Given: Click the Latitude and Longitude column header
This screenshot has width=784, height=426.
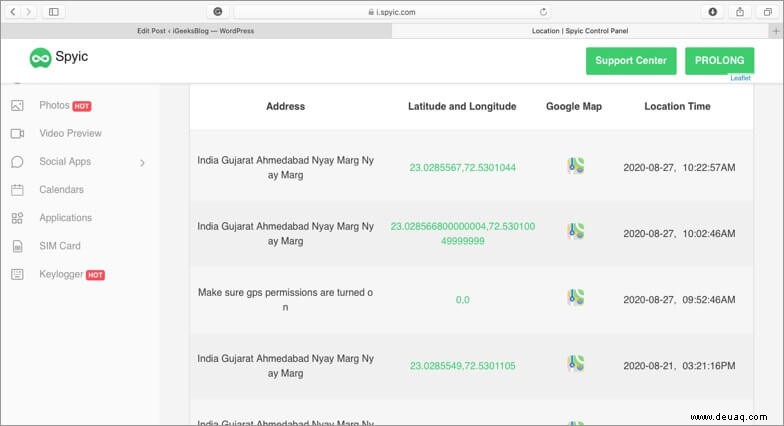Looking at the screenshot, I should [x=462, y=106].
